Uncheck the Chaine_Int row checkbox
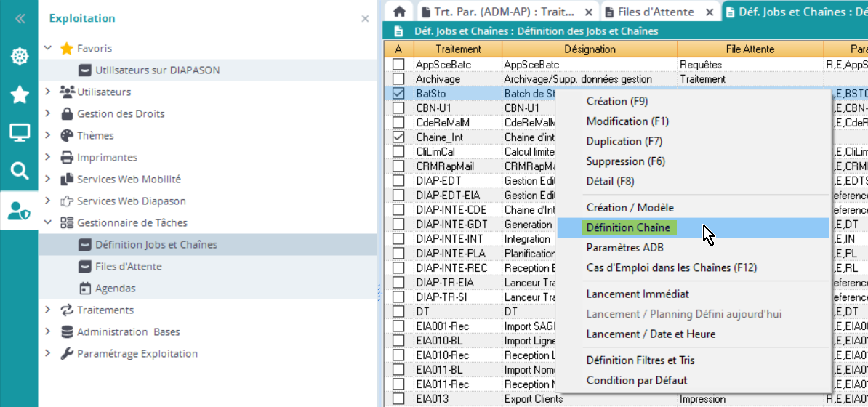The width and height of the screenshot is (868, 407). pyautogui.click(x=398, y=137)
